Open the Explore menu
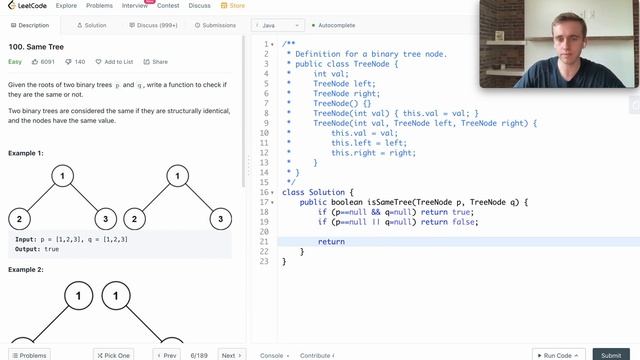 (x=66, y=6)
